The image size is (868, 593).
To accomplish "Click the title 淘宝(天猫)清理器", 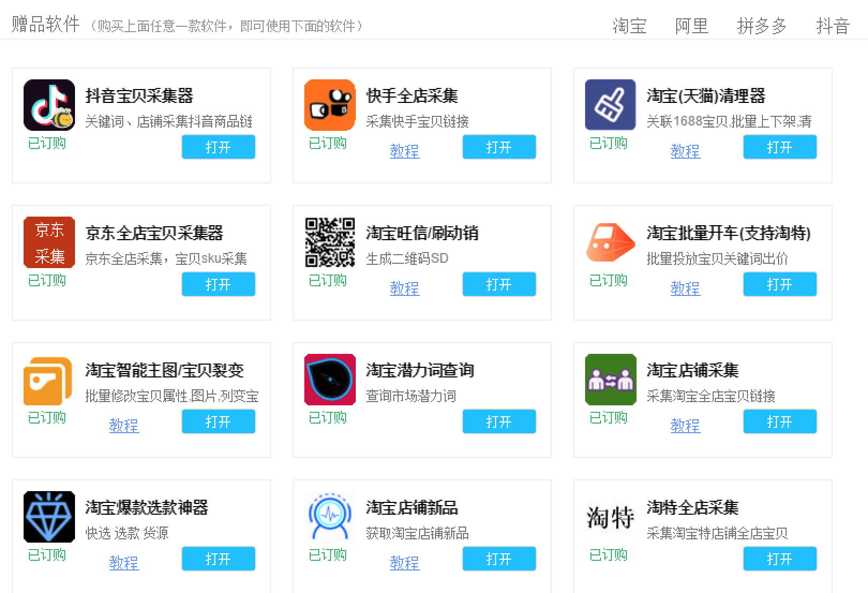I will coord(706,96).
